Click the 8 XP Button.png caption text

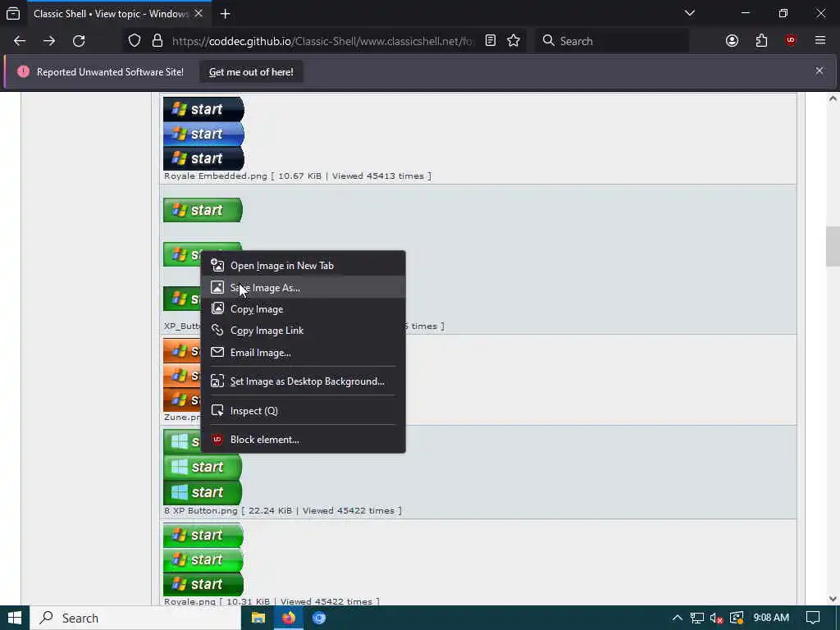(x=201, y=511)
